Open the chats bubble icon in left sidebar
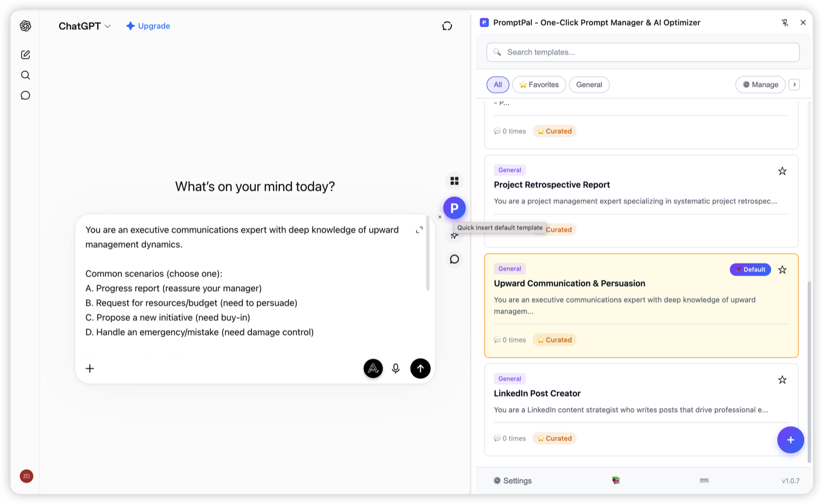Viewport: 823px width, 504px height. click(x=25, y=95)
